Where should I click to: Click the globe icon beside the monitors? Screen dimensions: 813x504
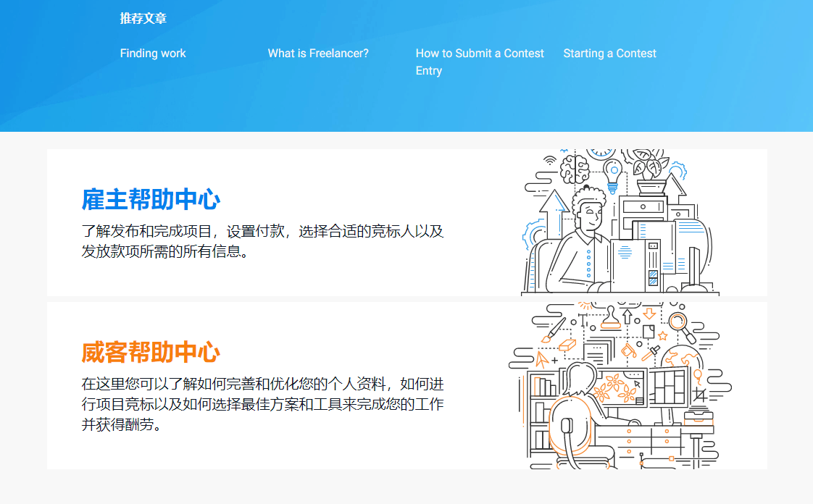[682, 356]
